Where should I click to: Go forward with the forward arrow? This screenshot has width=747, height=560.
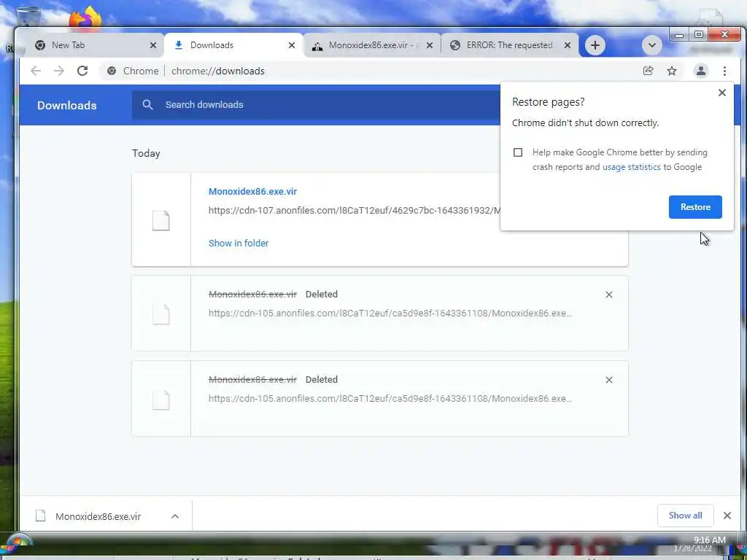58,71
